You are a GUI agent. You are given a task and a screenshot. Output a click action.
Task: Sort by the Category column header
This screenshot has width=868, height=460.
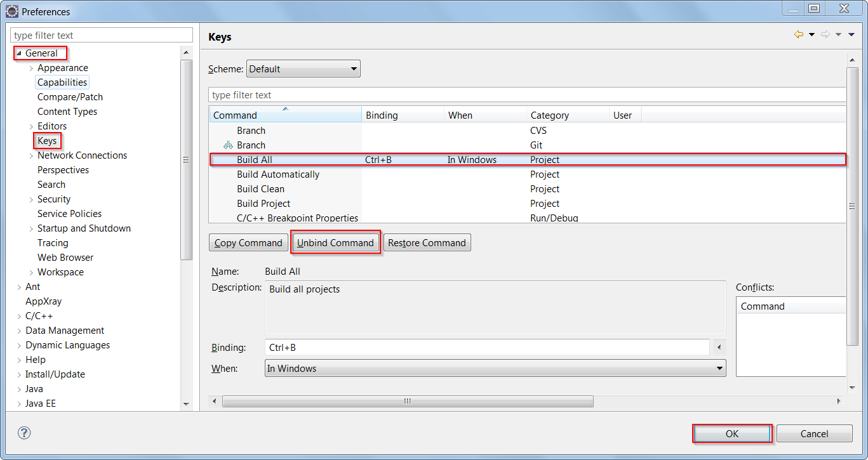tap(568, 115)
